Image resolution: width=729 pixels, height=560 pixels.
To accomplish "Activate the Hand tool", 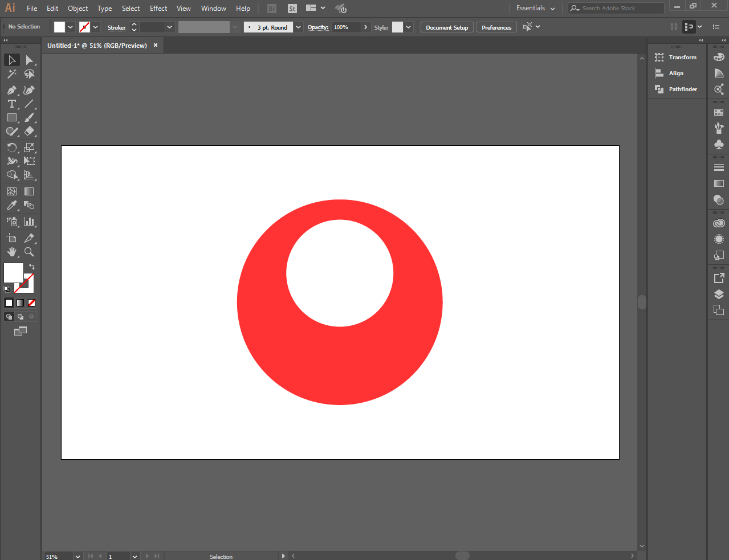I will click(12, 252).
